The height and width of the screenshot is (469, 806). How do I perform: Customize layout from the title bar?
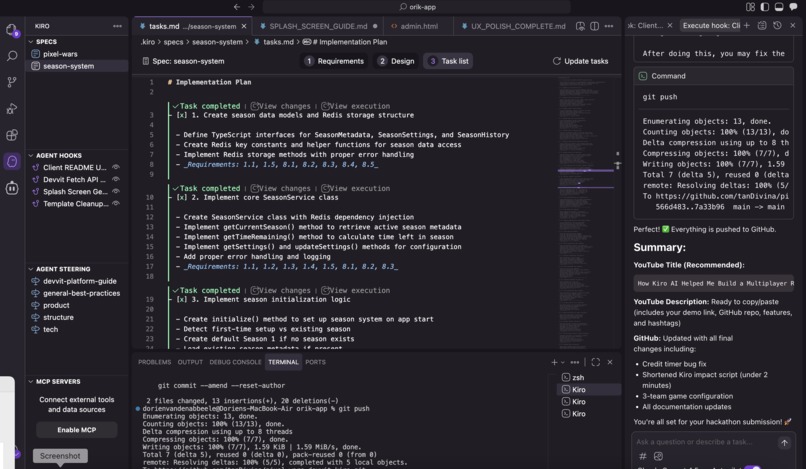(750, 7)
